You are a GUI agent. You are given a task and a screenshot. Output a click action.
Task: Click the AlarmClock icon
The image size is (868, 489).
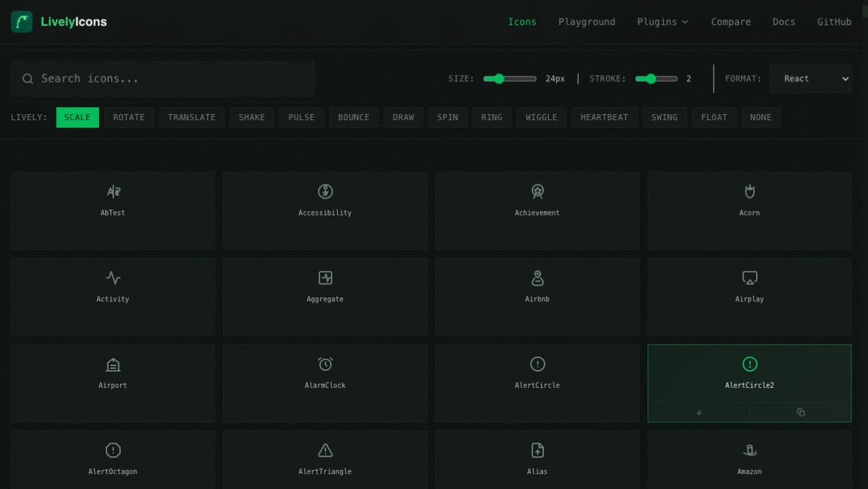coord(325,383)
